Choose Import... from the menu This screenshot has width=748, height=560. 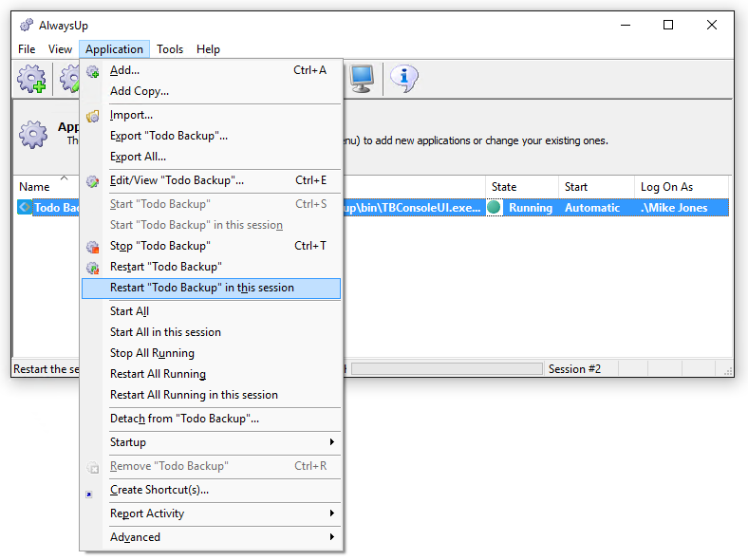212,115
